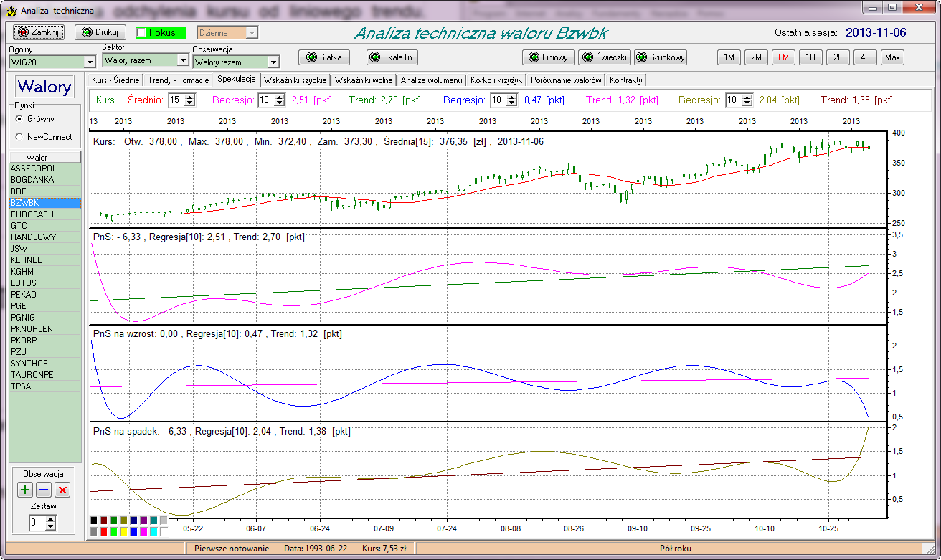Screen dimensions: 941x560
Task: Pick the cyan color swatch
Action: coord(154,532)
